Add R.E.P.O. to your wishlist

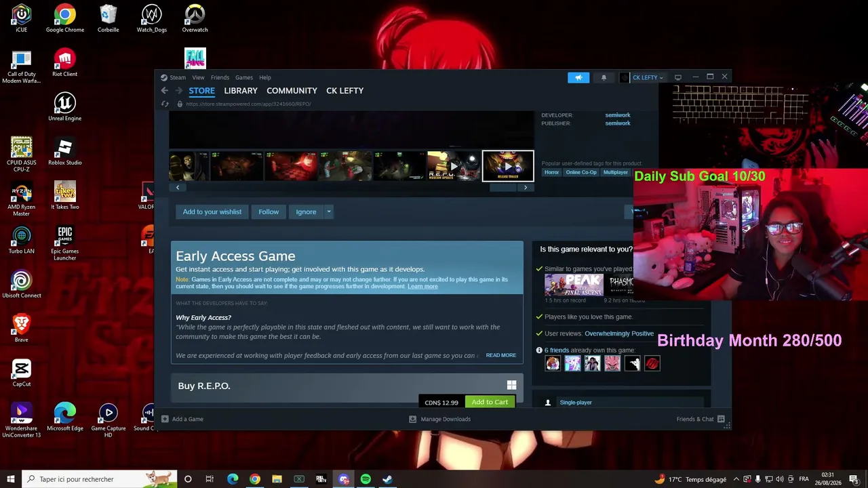pyautogui.click(x=212, y=212)
